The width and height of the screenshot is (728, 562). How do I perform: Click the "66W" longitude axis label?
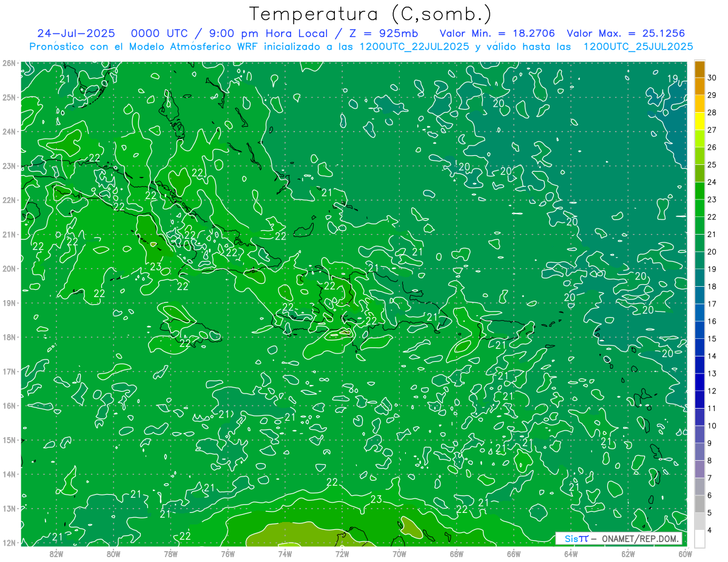[x=513, y=554]
